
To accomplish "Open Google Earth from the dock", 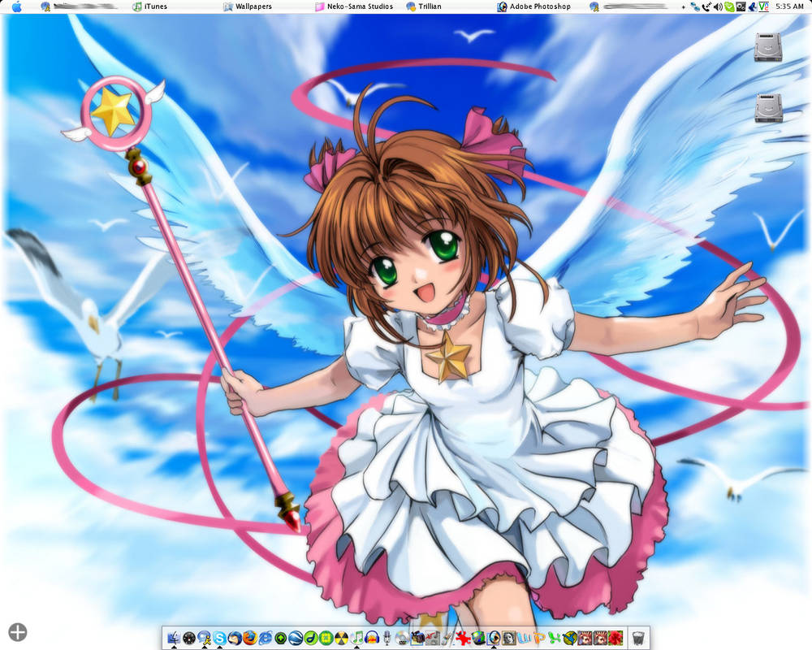I will (296, 638).
